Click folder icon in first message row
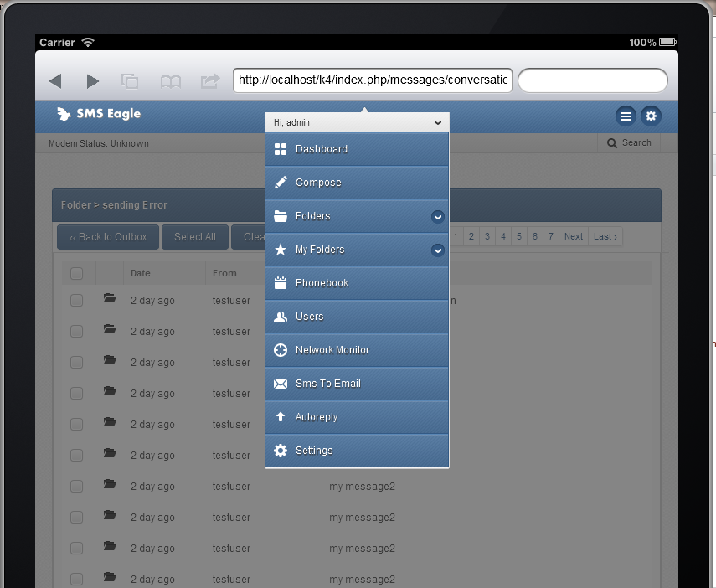 click(x=110, y=298)
